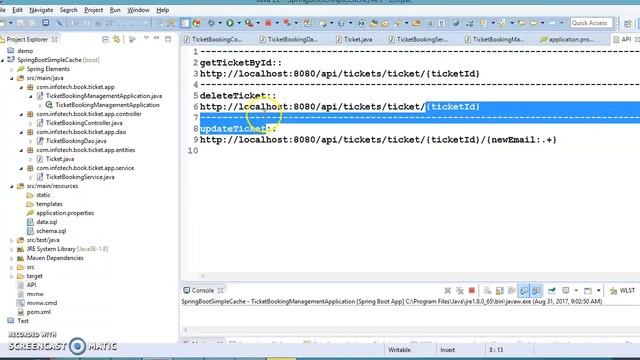This screenshot has height=360, width=640.
Task: Click Run Last Tool (coverage) icon in toolbar
Action: [249, 23]
